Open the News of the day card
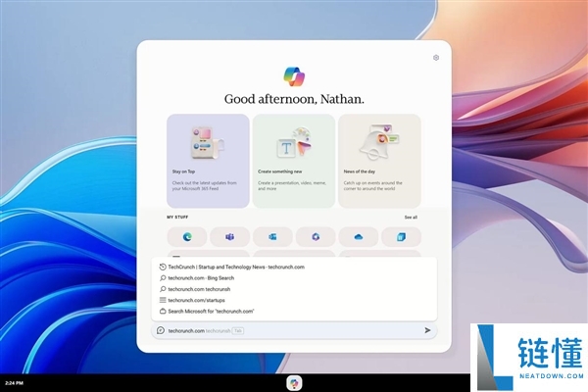Viewport: 588px width, 392px height. coord(379,161)
